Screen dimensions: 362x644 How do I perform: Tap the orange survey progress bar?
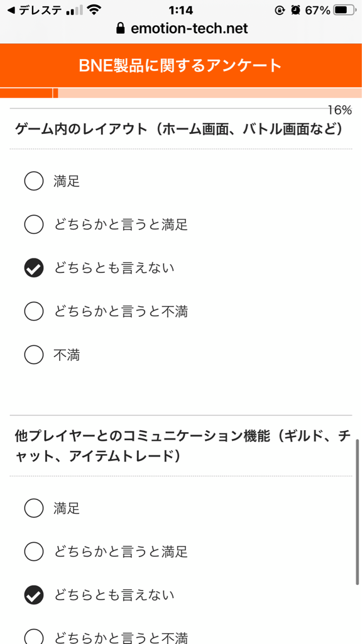click(181, 93)
